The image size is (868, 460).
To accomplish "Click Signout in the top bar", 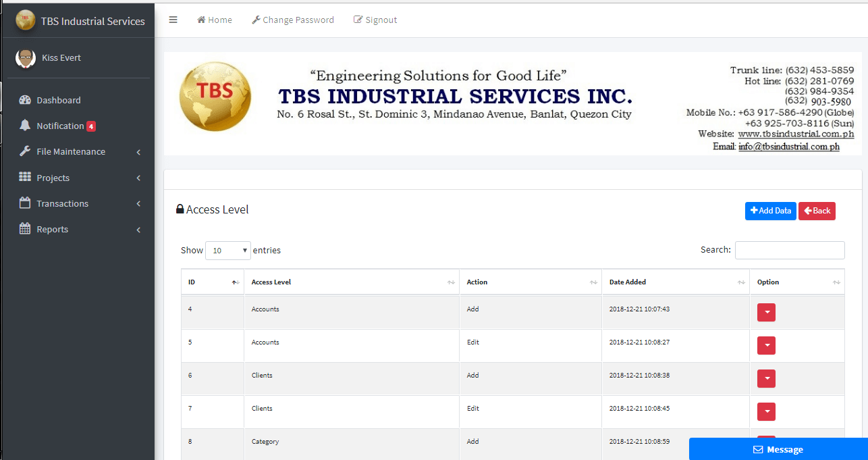I will coord(375,20).
